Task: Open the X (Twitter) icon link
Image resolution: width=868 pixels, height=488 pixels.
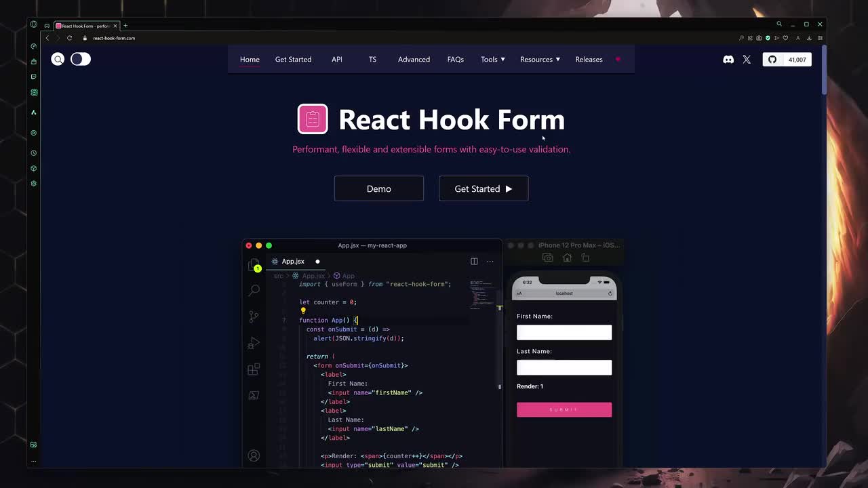Action: click(x=747, y=60)
